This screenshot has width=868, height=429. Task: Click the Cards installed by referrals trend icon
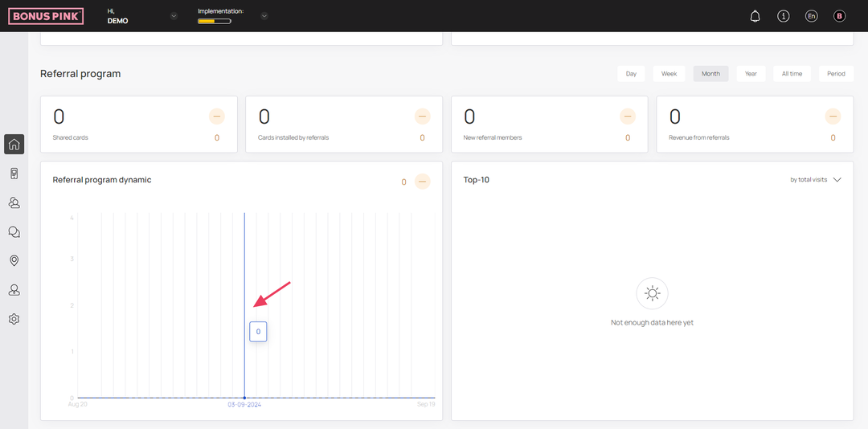point(423,116)
